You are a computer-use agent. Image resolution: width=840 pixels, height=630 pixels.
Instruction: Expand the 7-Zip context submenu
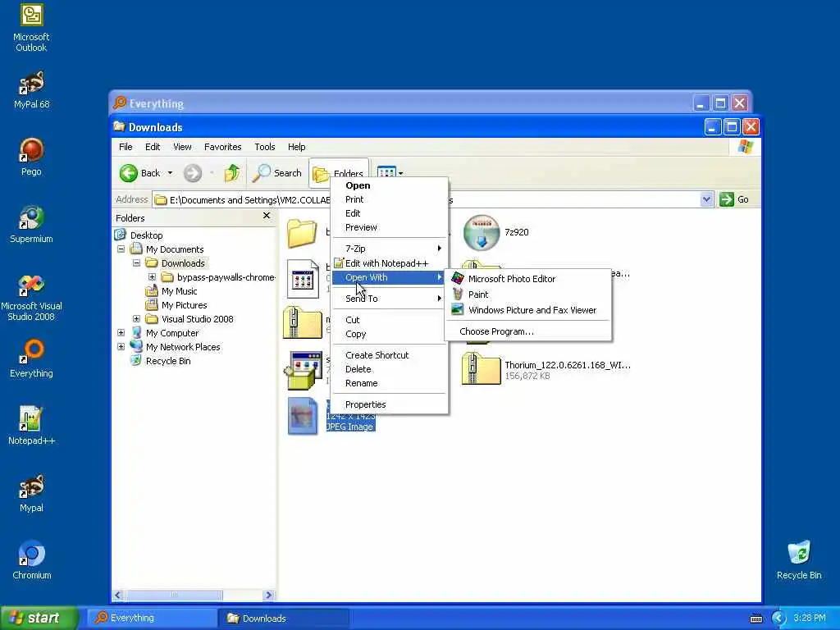click(x=390, y=249)
